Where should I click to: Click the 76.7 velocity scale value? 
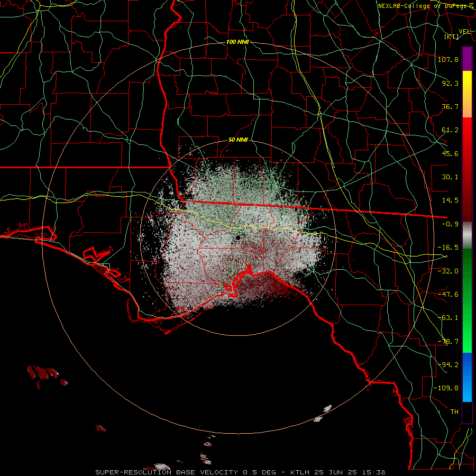click(x=450, y=106)
